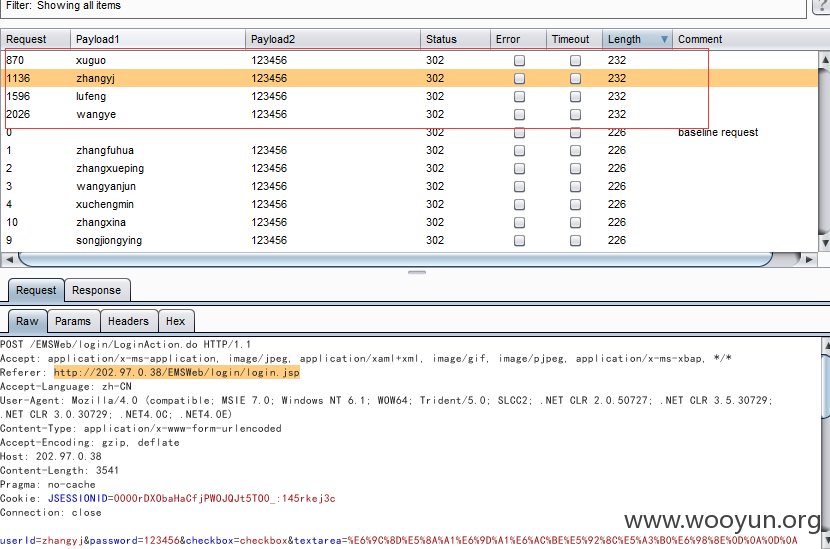Viewport: 830px width, 549px height.
Task: Select the Hex view tab
Action: [x=176, y=321]
